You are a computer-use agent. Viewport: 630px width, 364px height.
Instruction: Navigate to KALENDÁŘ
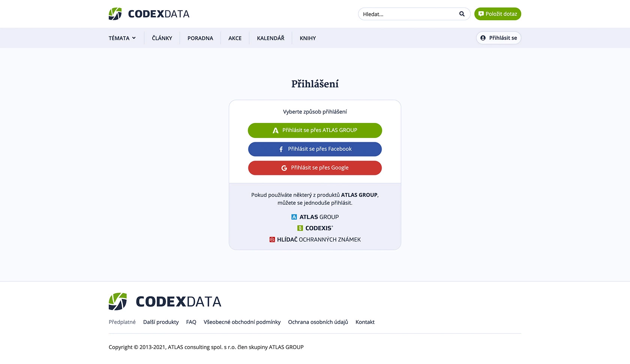coord(271,38)
